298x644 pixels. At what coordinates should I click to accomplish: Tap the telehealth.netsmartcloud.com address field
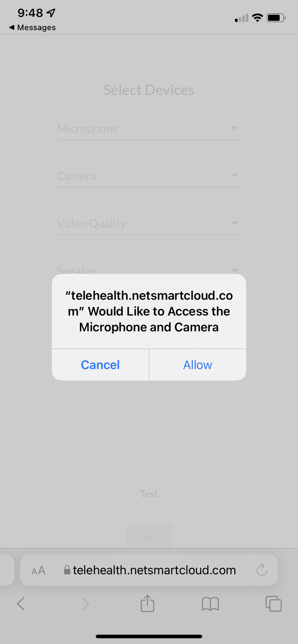[149, 570]
